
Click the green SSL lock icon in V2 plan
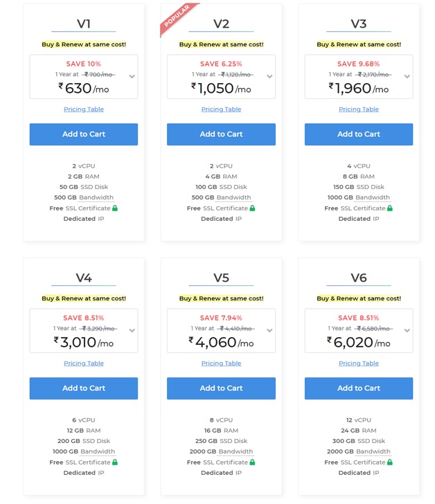252,208
